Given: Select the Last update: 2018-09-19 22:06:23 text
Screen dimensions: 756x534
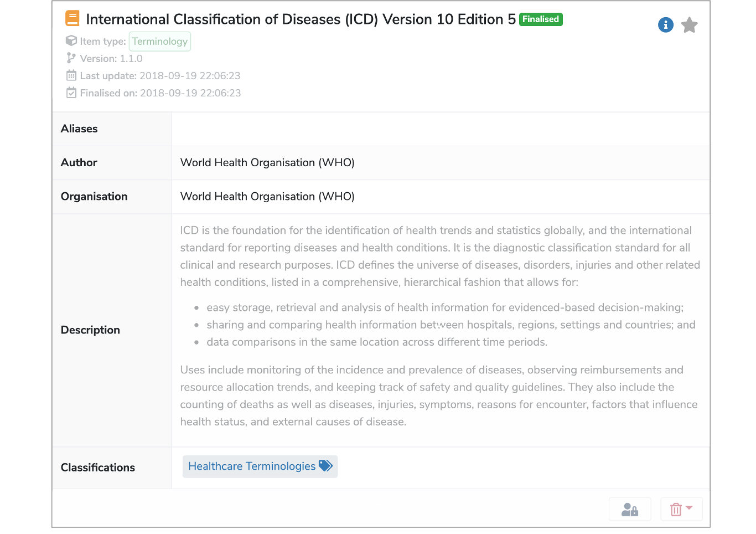Looking at the screenshot, I should [160, 76].
